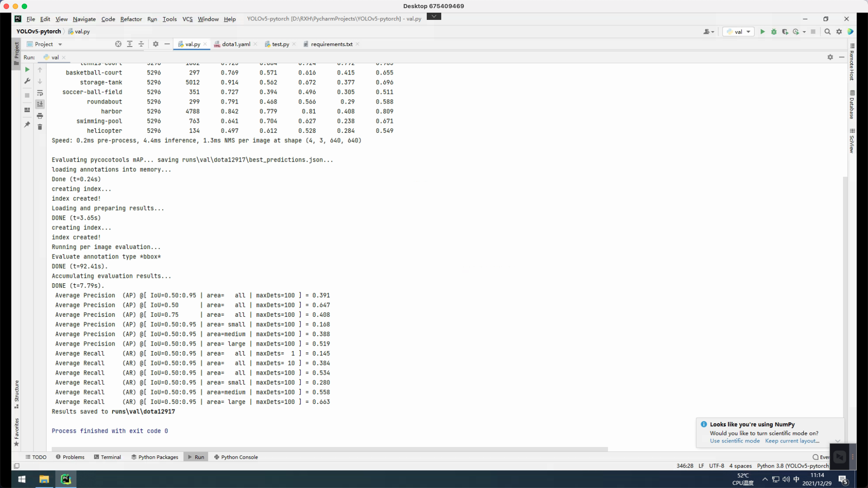The image size is (868, 488).
Task: Expand the NumPy notification with its chevron
Action: click(838, 441)
